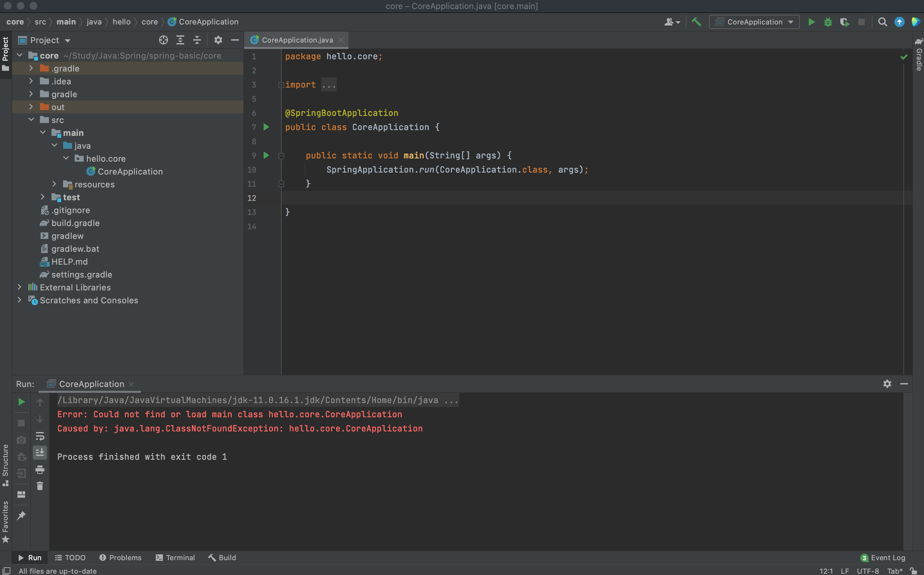This screenshot has height=575, width=924.
Task: Click the Stop square in the top toolbar
Action: coord(862,22)
